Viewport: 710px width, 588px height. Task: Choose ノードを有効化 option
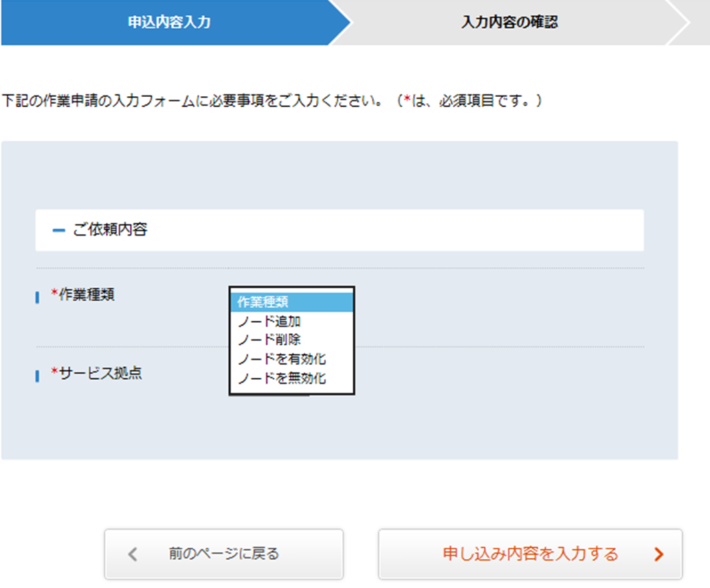291,359
